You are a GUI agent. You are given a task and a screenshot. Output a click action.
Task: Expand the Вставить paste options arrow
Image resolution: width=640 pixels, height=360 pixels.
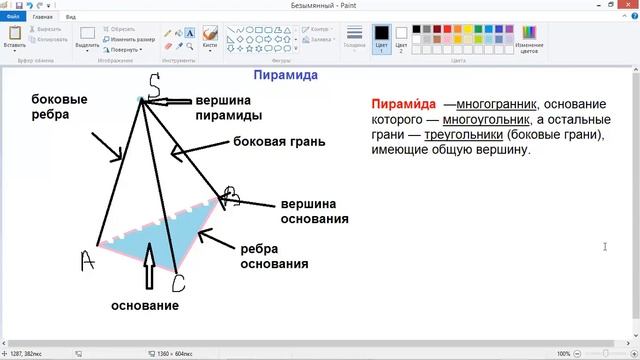pos(15,50)
